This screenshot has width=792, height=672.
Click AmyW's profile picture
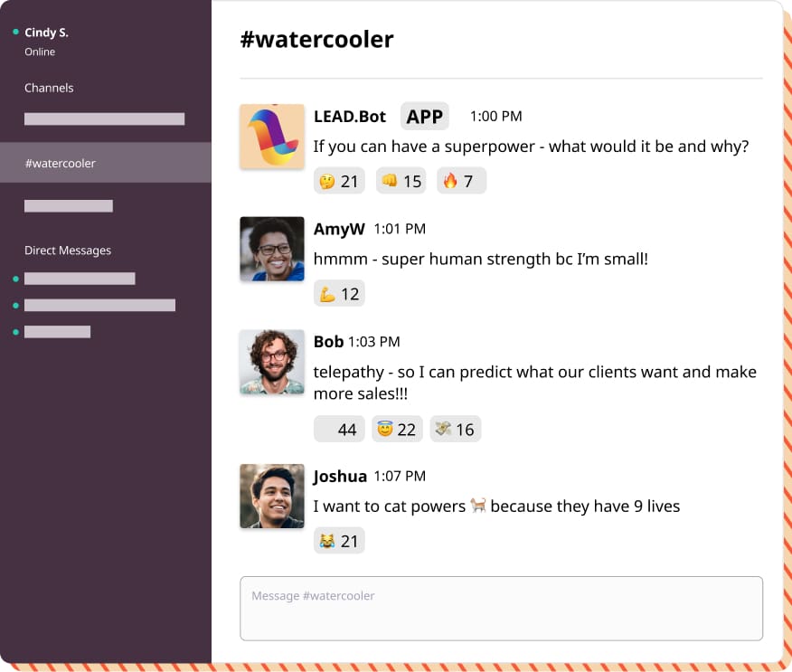[272, 249]
